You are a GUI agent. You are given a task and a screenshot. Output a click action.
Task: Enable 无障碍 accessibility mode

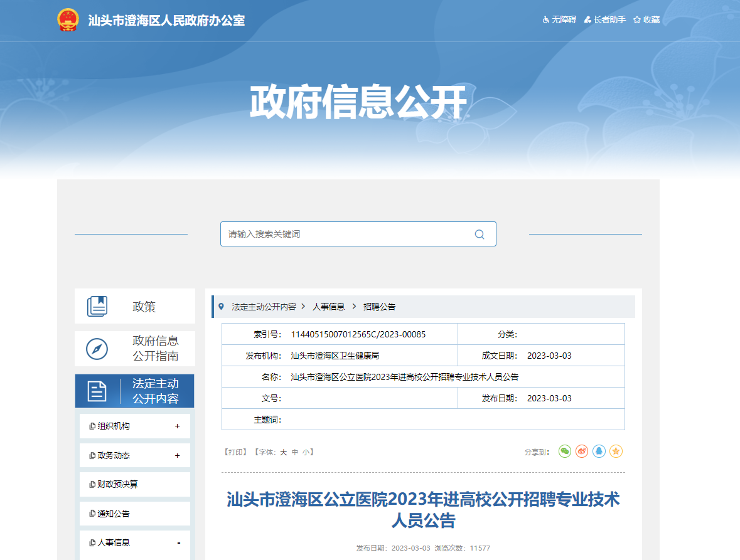click(559, 20)
